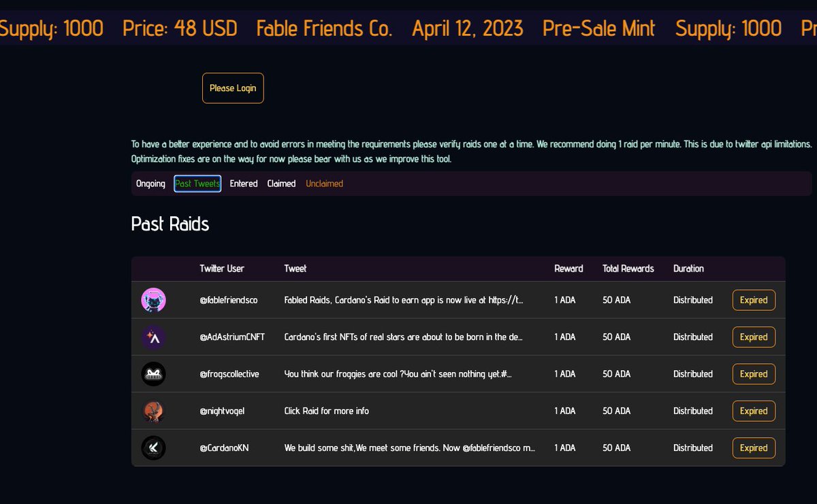Viewport: 817px width, 504px height.
Task: Click 'Fable Friends Co.' in the ticker
Action: [325, 28]
